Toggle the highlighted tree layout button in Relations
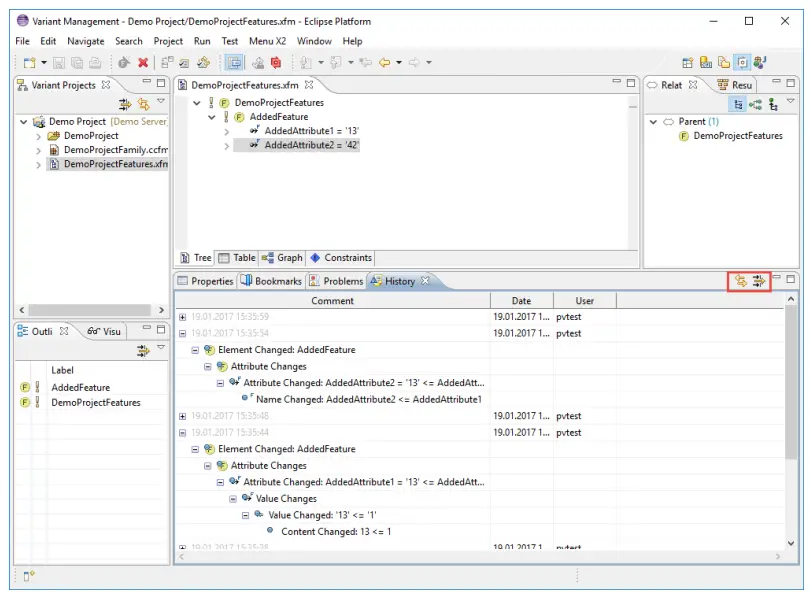810x598 pixels. pos(737,103)
